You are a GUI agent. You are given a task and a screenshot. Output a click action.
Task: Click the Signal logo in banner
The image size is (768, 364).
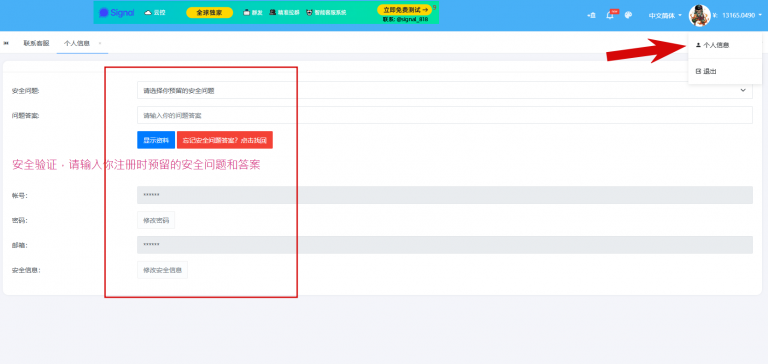(x=117, y=13)
